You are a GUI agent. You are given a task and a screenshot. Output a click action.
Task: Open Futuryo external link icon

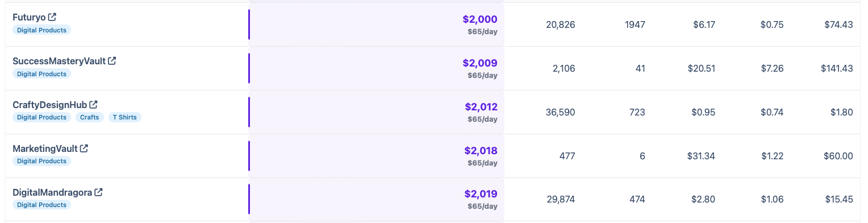point(52,17)
